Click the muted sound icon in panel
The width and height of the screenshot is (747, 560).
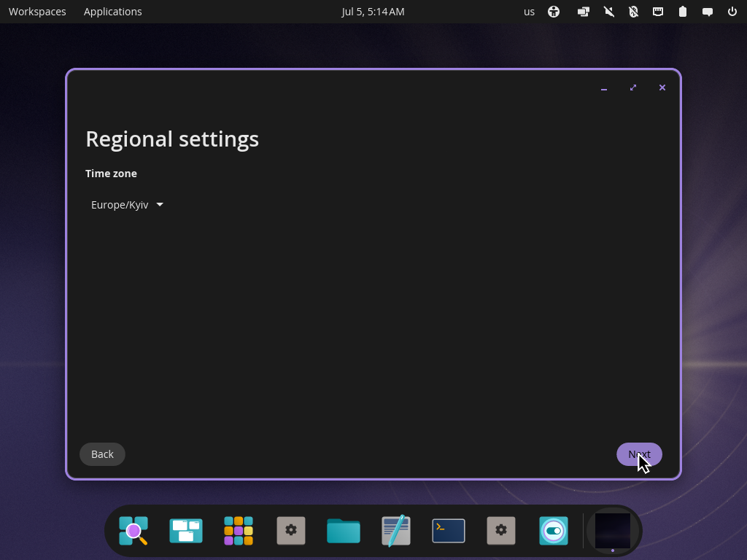coord(609,12)
